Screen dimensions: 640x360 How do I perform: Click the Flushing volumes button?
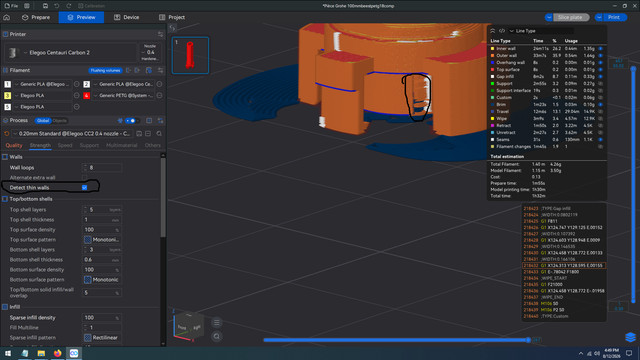[106, 70]
